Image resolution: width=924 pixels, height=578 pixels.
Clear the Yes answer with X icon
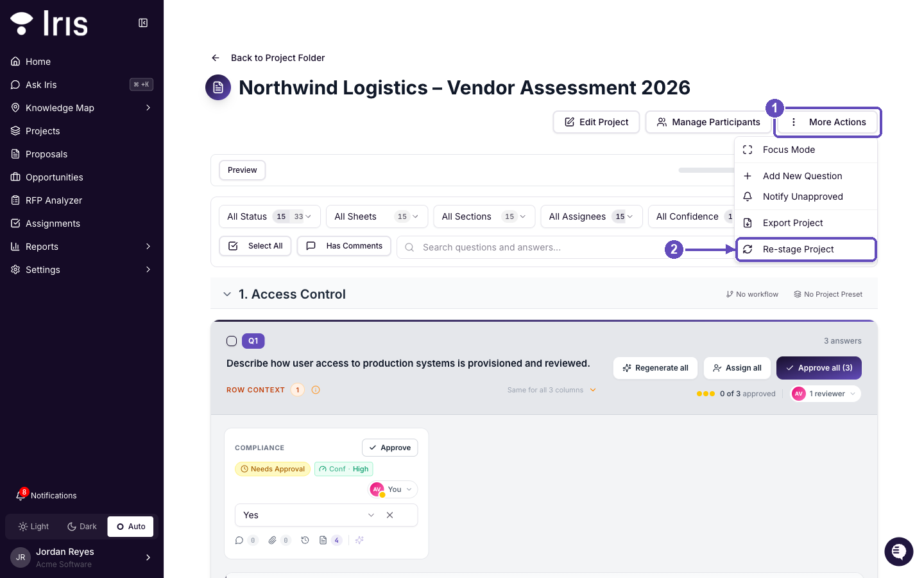pos(389,515)
